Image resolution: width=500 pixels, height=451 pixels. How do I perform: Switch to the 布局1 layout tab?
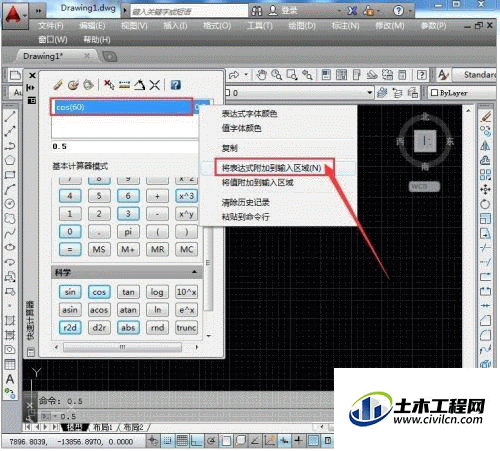pyautogui.click(x=102, y=427)
